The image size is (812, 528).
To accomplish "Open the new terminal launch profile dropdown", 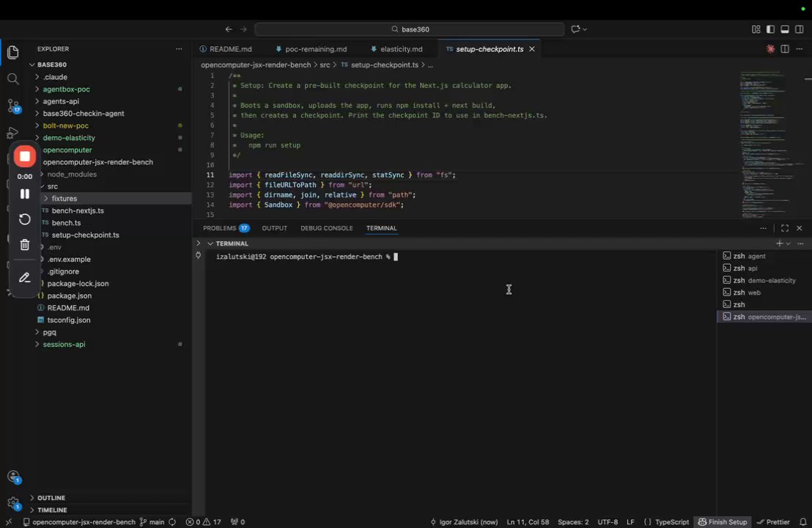I will pos(789,243).
